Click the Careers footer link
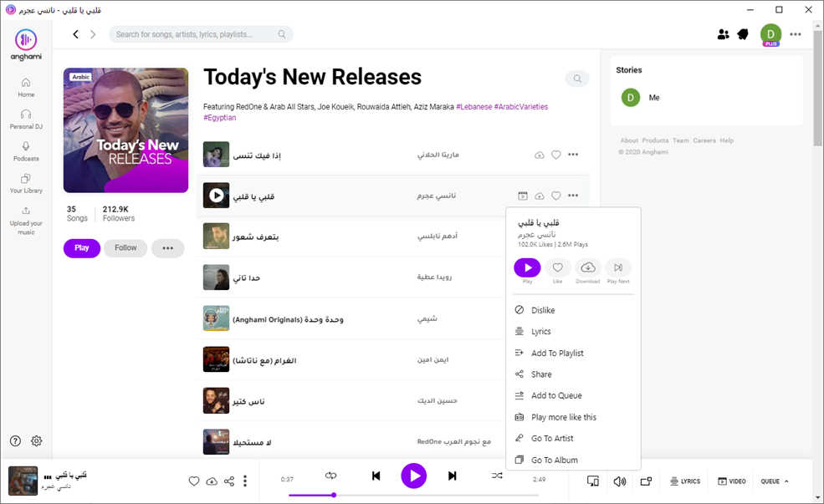Viewport: 824px width, 504px height. tap(704, 140)
